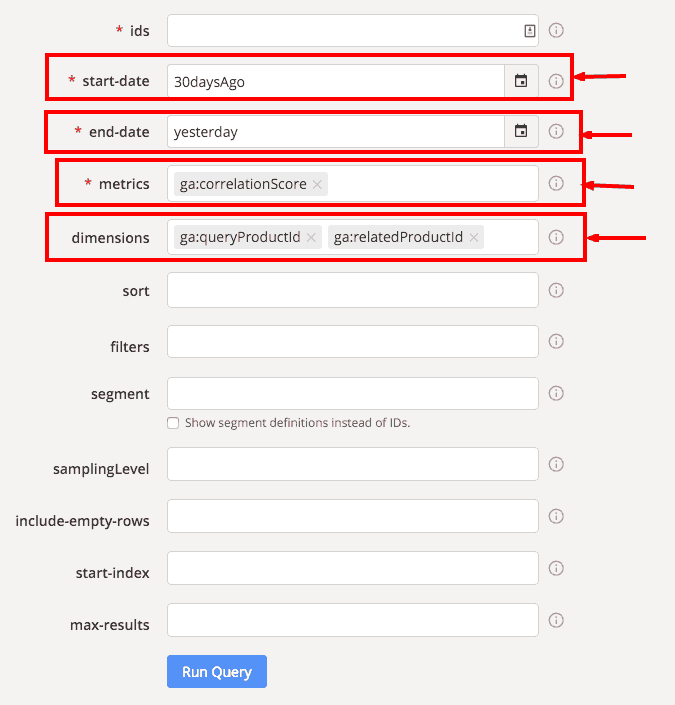Show info for the start-date field

click(x=556, y=81)
